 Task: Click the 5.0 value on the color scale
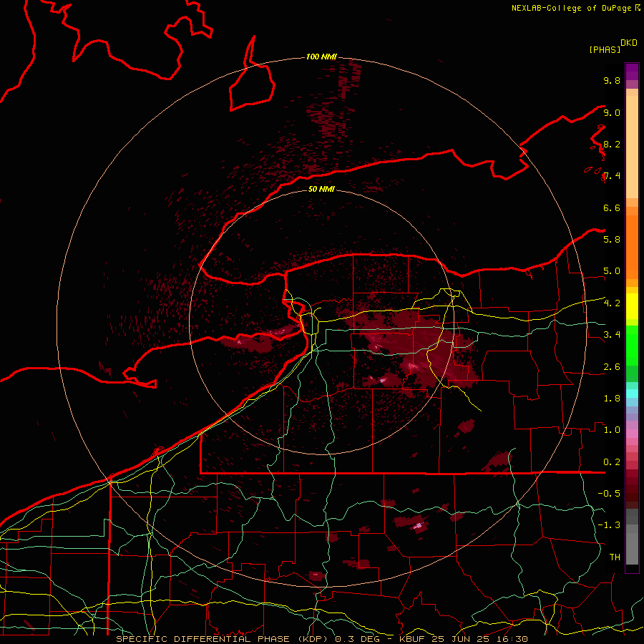point(612,271)
